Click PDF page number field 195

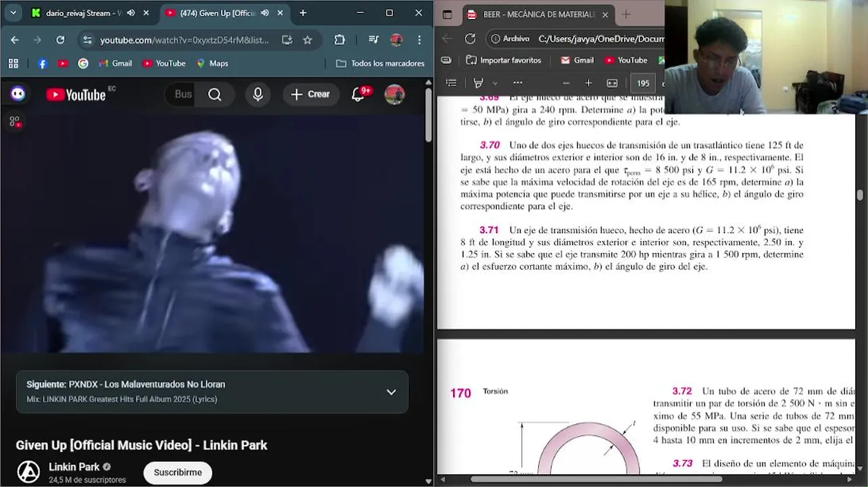point(643,83)
